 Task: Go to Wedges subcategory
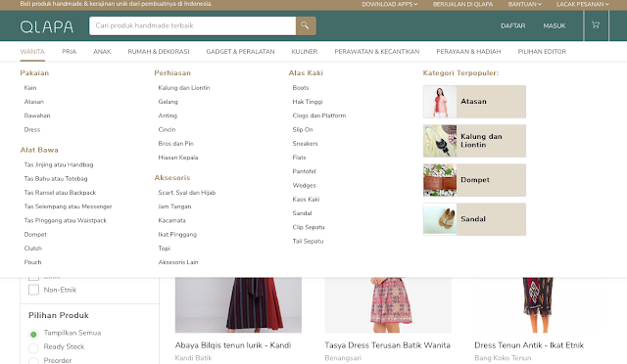[x=304, y=185]
